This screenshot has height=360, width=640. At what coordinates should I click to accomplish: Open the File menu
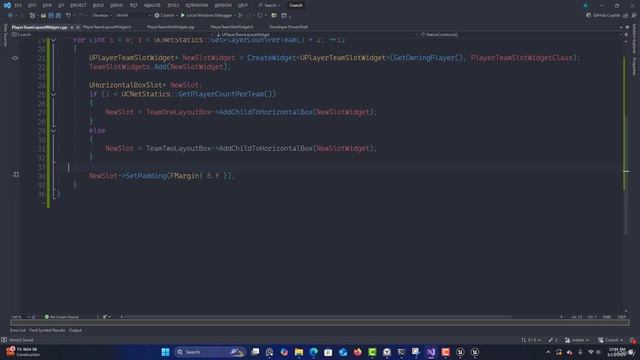(18, 5)
